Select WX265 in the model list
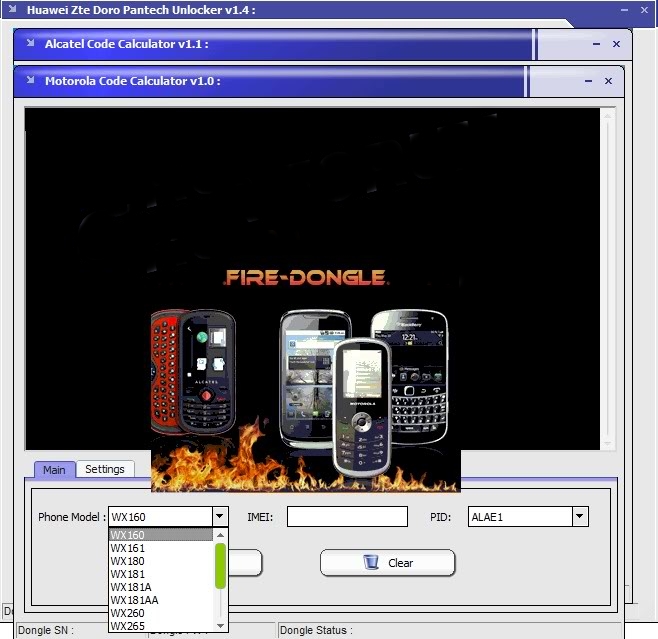The height and width of the screenshot is (639, 658). point(161,626)
